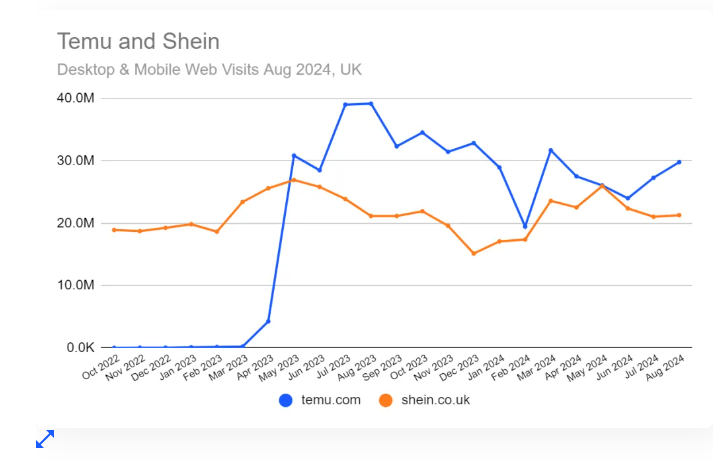Click the Shein May 2023 peak data point

[x=293, y=180]
